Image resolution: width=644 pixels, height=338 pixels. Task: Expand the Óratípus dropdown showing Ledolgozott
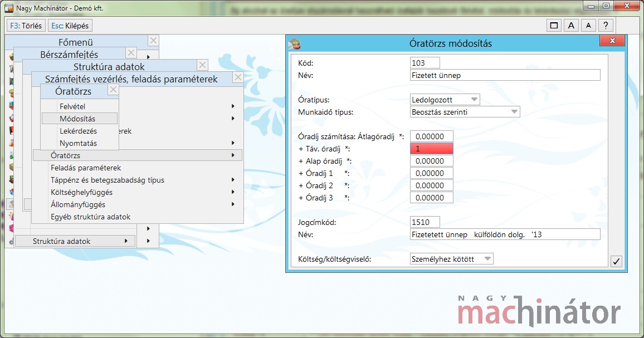(475, 99)
